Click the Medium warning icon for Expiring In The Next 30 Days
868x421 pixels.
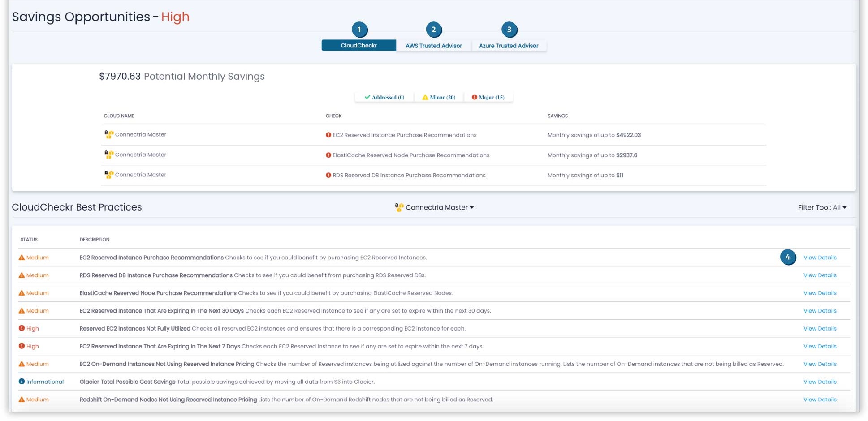click(x=22, y=311)
